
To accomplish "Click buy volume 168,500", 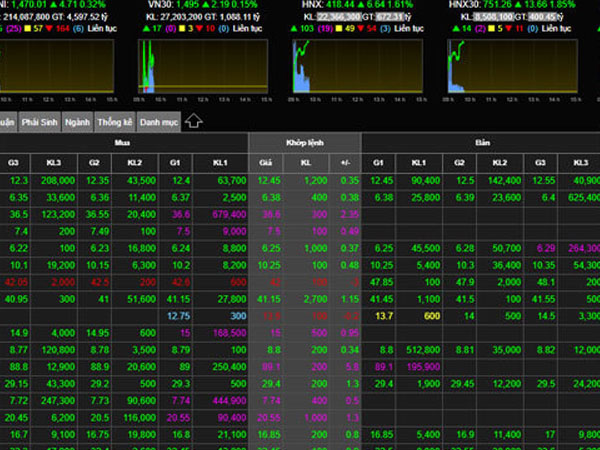I will coord(229,333).
